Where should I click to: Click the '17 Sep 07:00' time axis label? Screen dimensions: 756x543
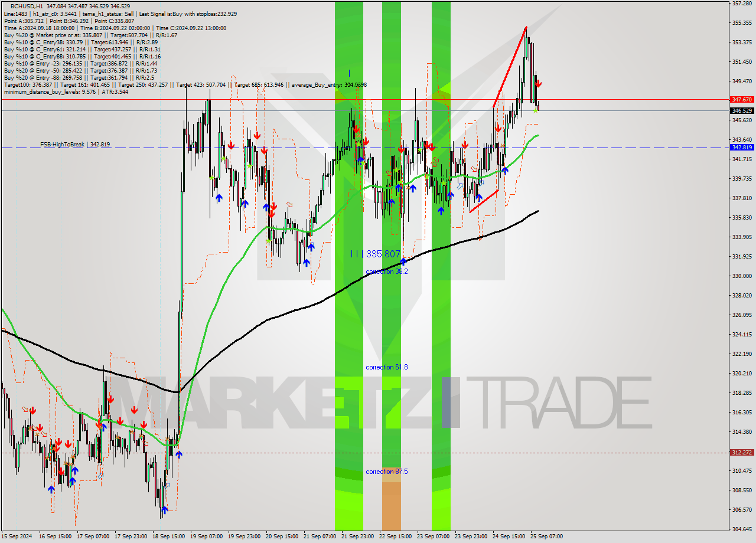point(93,537)
